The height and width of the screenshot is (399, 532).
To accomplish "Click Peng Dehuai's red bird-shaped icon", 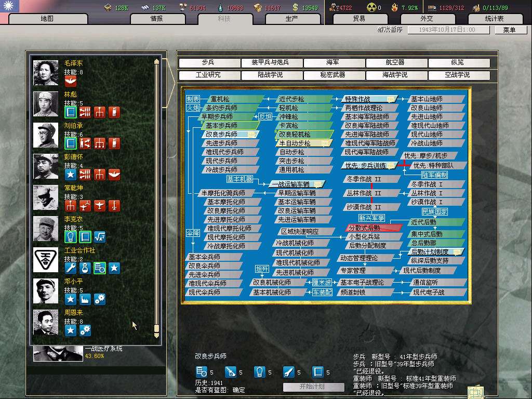I will click(114, 175).
